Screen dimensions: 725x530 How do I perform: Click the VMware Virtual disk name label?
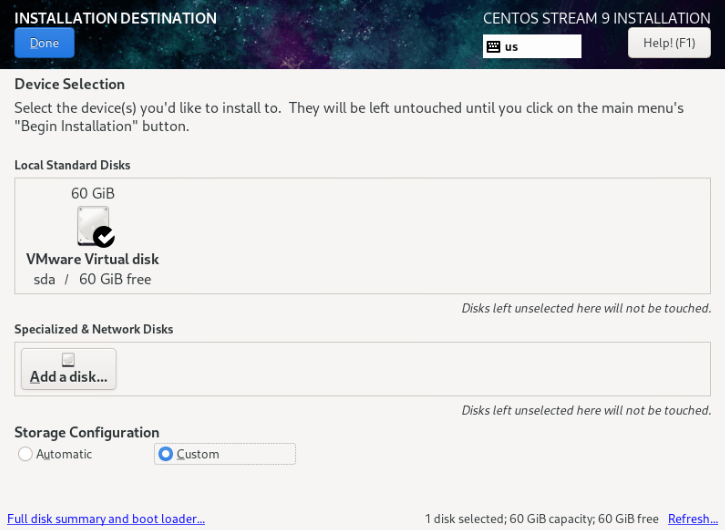point(92,259)
